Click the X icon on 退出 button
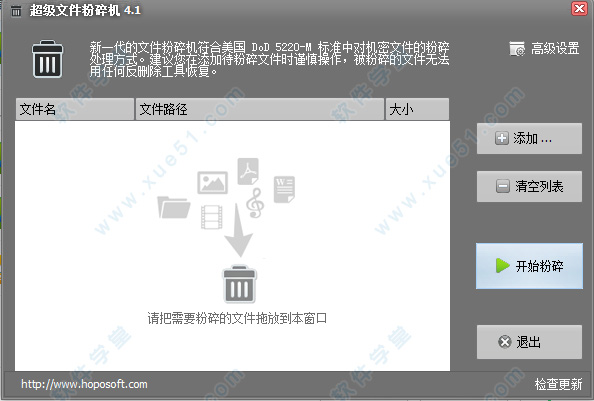594x401 pixels. pyautogui.click(x=505, y=342)
